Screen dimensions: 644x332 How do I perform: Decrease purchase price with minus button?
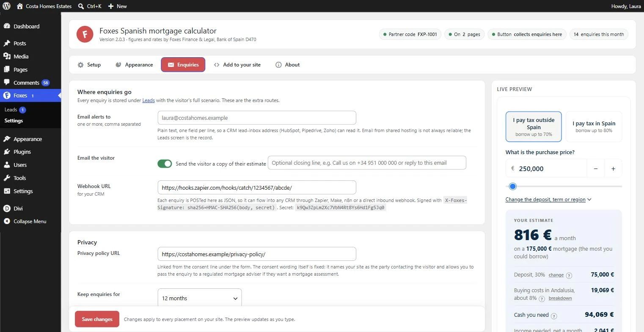point(595,169)
